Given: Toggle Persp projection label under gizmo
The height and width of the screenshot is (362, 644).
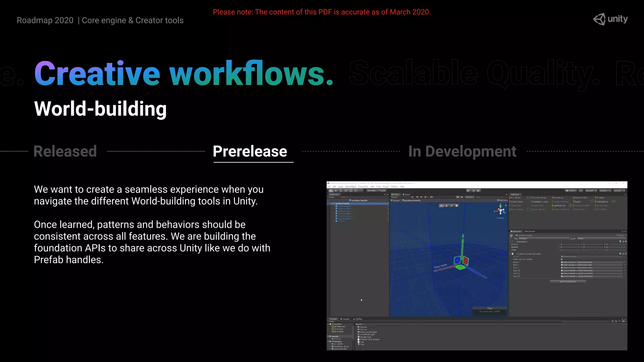Looking at the screenshot, I should 500,218.
